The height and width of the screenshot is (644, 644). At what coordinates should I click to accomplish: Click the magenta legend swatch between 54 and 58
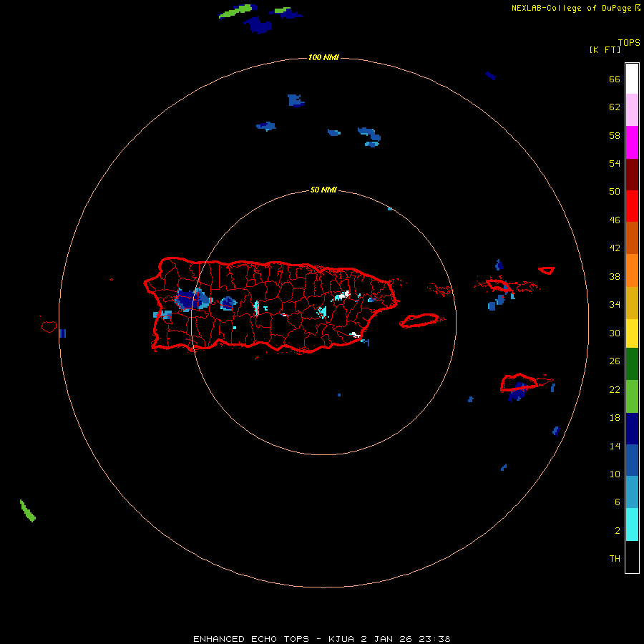(x=632, y=142)
